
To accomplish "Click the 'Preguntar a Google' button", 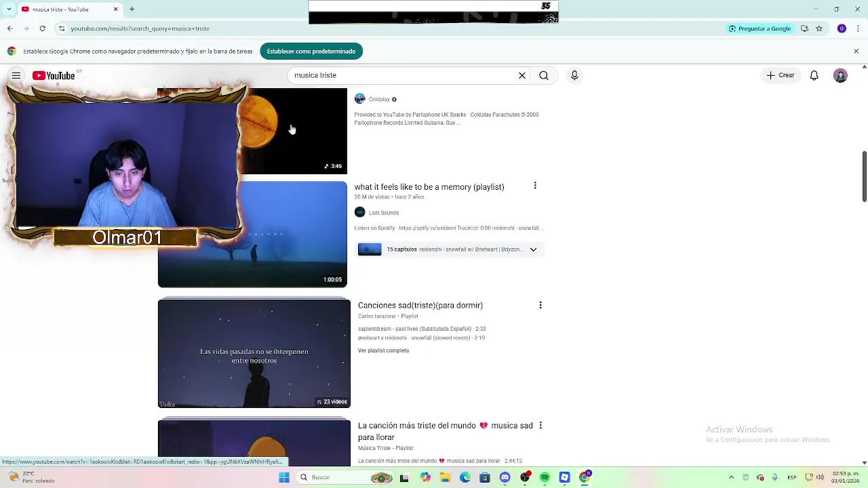I will pyautogui.click(x=759, y=28).
